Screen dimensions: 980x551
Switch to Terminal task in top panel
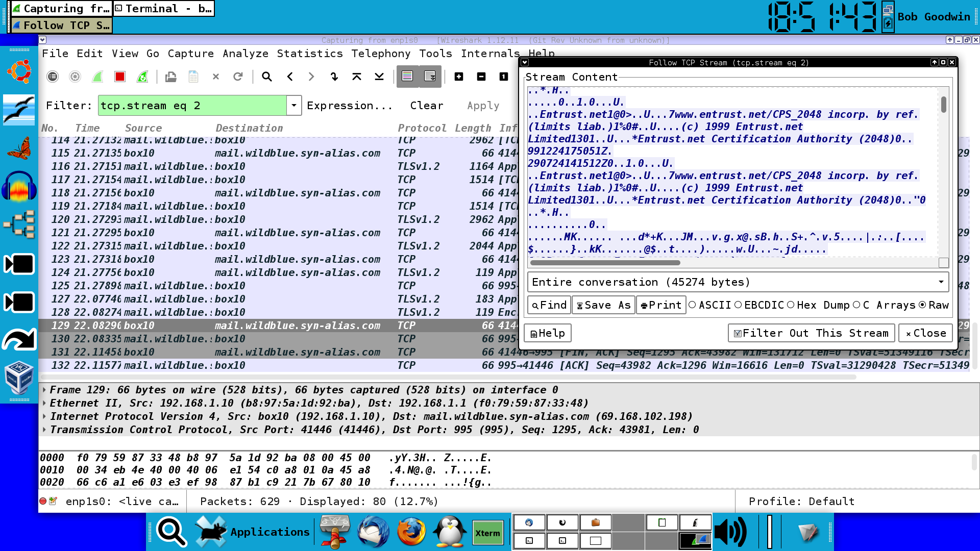click(x=163, y=9)
